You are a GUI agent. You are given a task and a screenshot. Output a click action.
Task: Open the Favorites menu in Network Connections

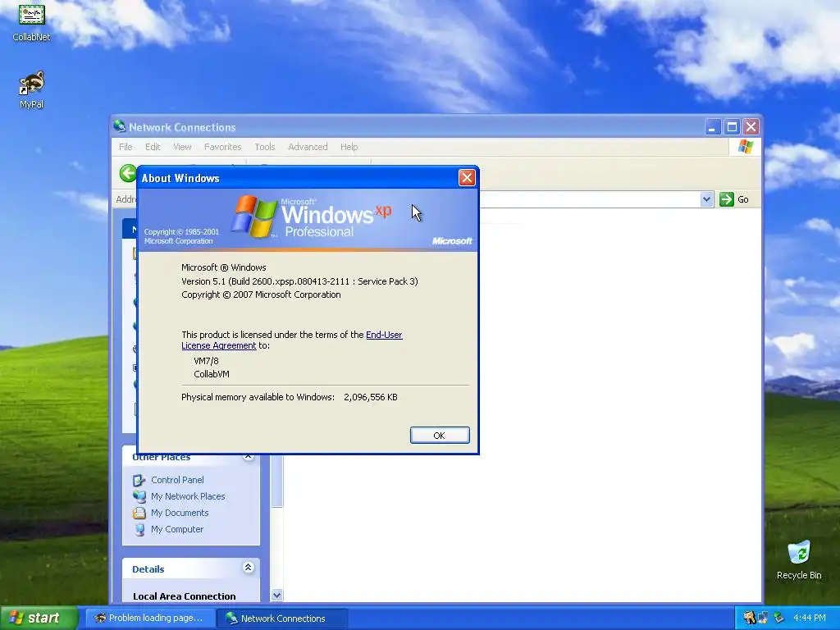223,147
